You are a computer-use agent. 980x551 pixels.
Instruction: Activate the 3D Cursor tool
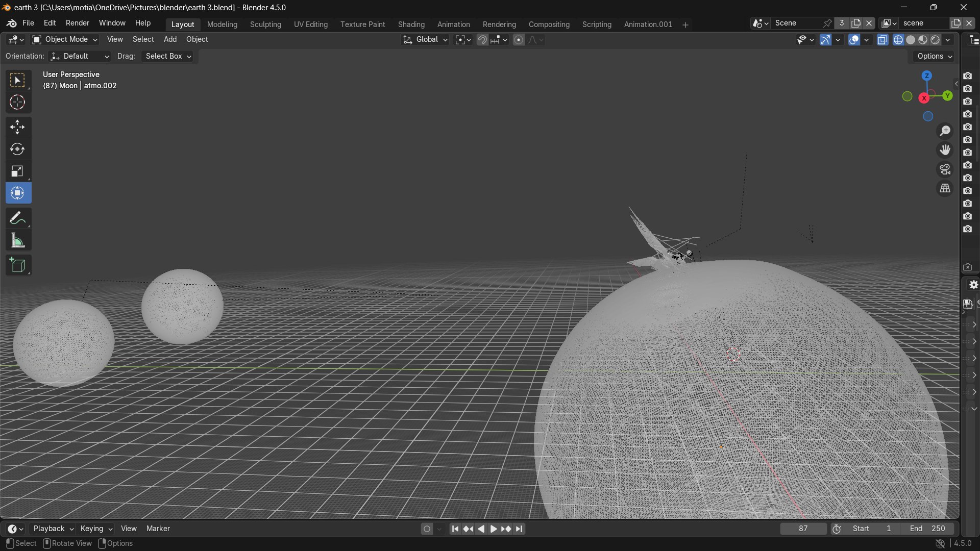click(18, 103)
